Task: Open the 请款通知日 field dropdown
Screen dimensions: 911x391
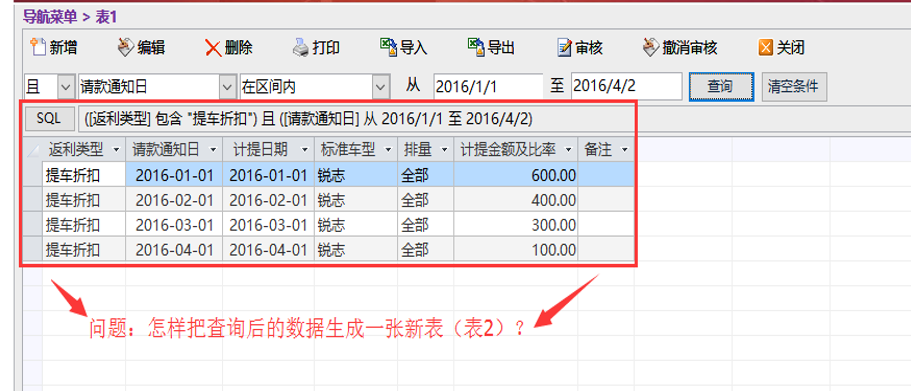Action: coord(227,87)
